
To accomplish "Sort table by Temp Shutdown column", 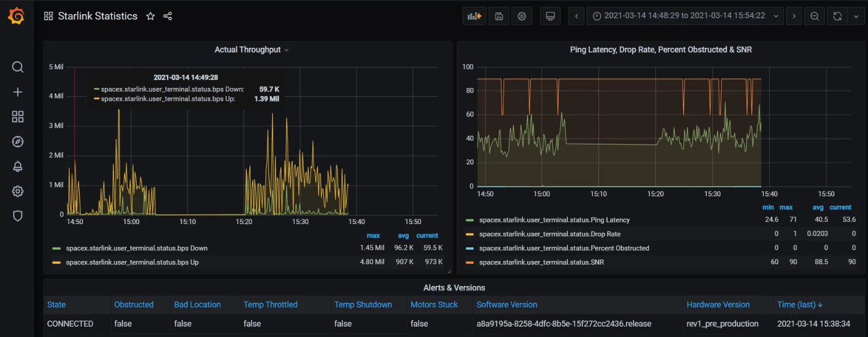I will click(363, 304).
